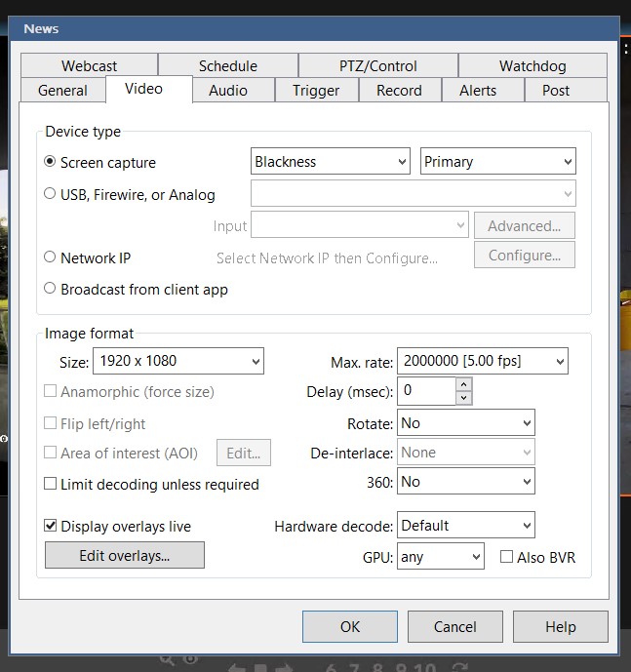The width and height of the screenshot is (631, 672).
Task: Open the Watchdog tab
Action: point(532,66)
